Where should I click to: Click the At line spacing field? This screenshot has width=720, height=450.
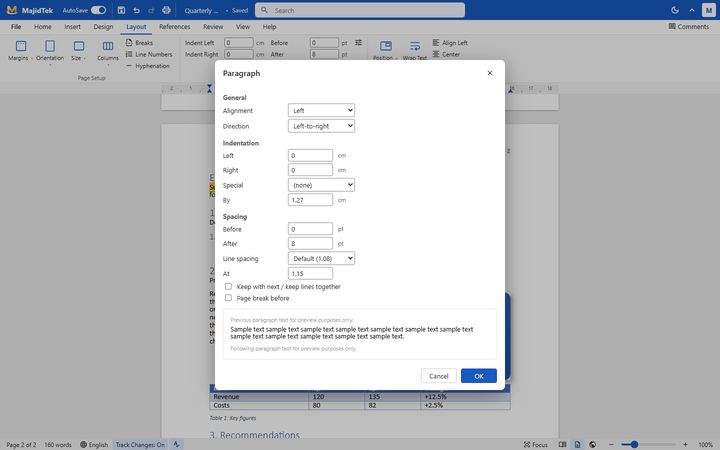coord(310,273)
